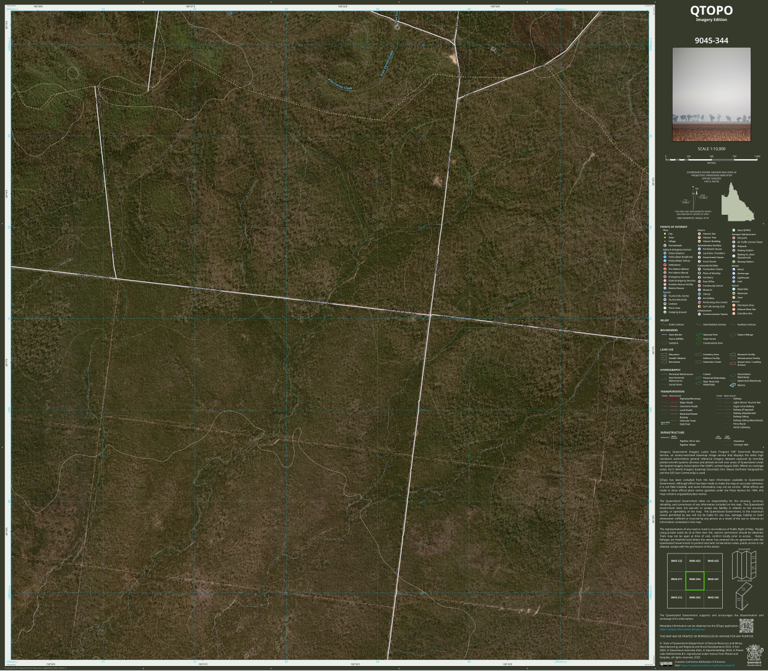Viewport: 768px width, 671px height.
Task: Click the Queensland Government coat of arms logo
Action: coord(754,655)
